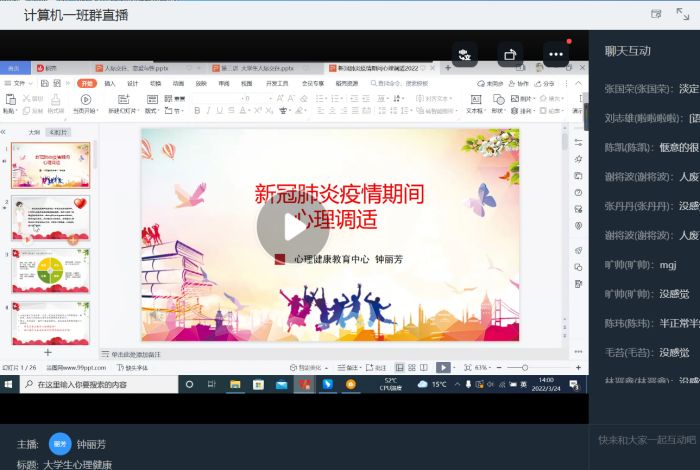
Task: Open a new document tab with plus
Action: pos(448,68)
